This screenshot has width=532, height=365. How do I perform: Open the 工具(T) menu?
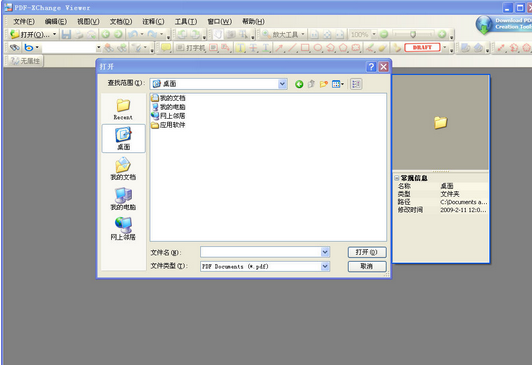tap(186, 21)
